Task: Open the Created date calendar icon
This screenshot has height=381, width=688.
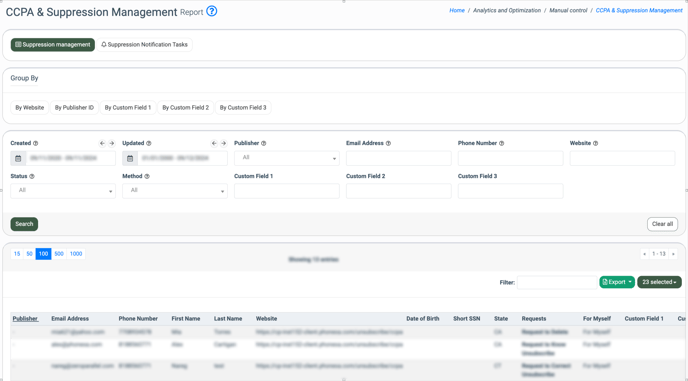Action: (x=18, y=158)
